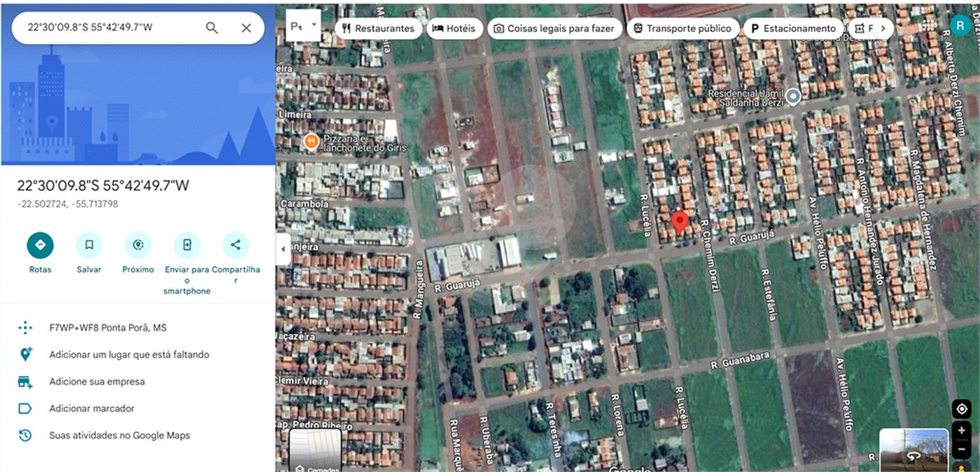The height and width of the screenshot is (472, 980).
Task: Show more category chips arrow
Action: pos(883,29)
